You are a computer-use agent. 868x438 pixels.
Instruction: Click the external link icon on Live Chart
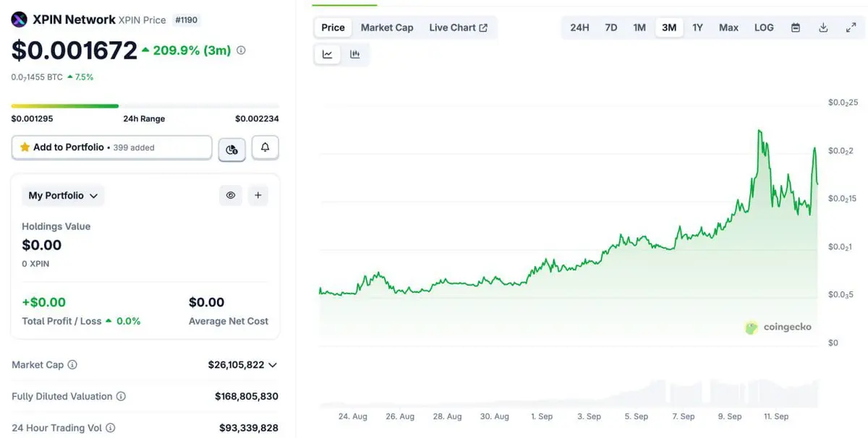483,27
